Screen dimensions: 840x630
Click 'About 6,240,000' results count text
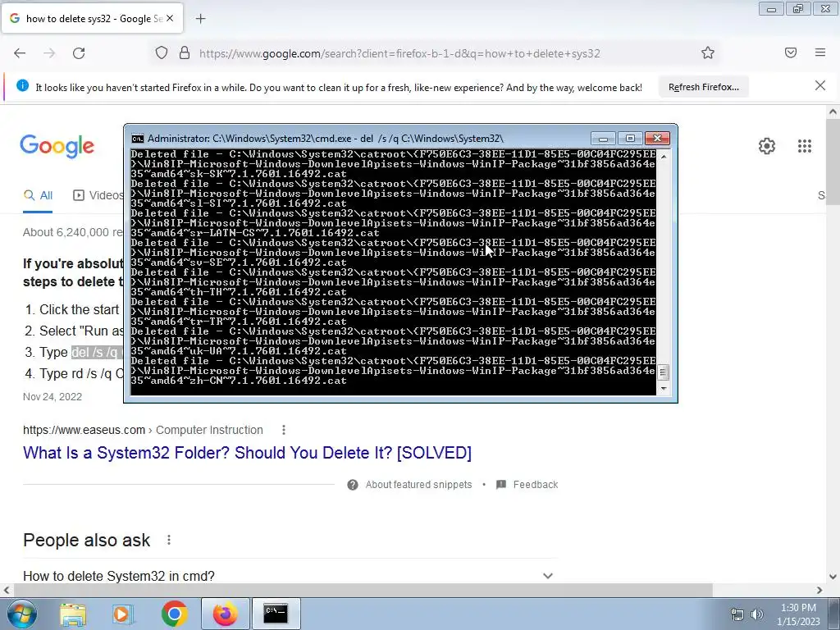[73, 232]
